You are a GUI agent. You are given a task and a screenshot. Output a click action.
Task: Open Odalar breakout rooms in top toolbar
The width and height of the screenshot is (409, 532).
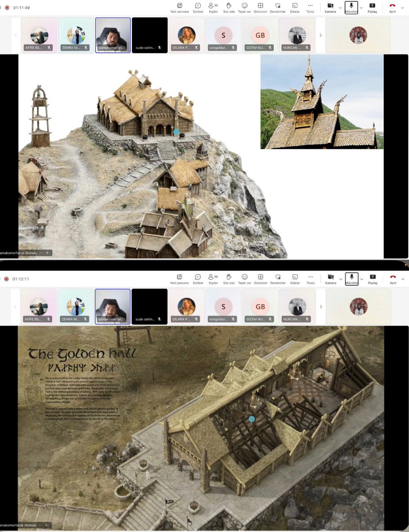tap(294, 7)
